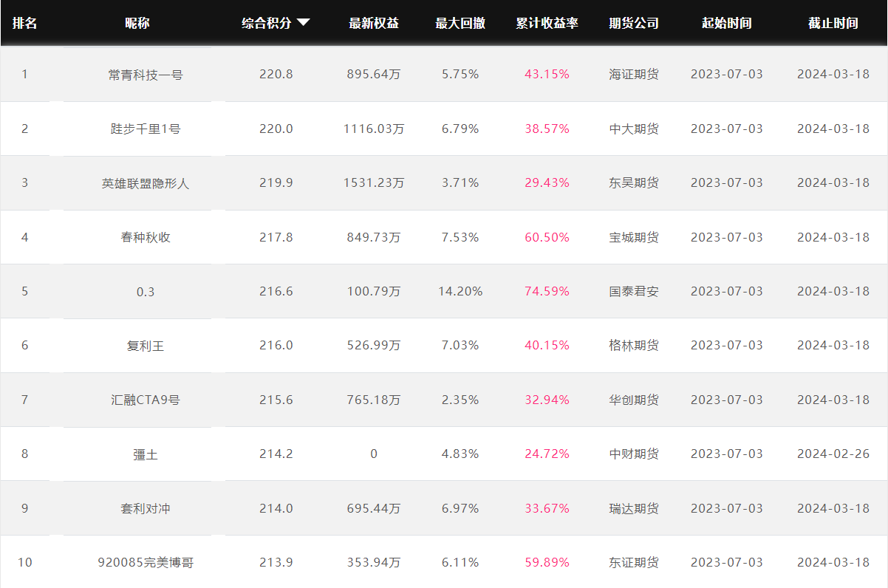The width and height of the screenshot is (888, 588).
Task: Click the 353.94万 equity value
Action: coord(374,562)
